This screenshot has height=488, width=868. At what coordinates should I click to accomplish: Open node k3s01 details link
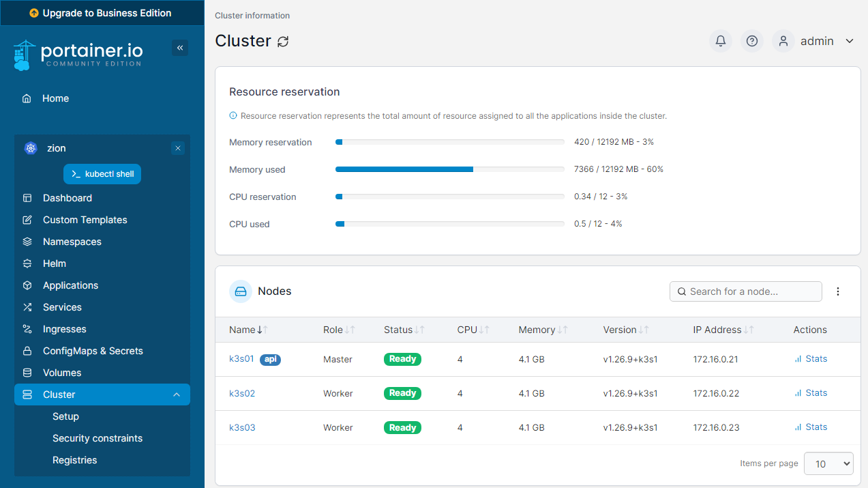(x=241, y=359)
